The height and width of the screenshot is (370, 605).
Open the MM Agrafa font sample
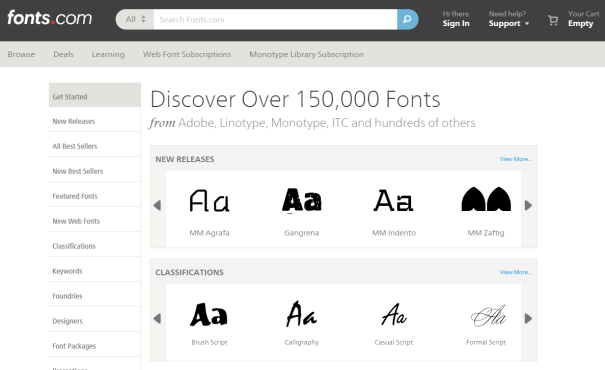point(210,201)
